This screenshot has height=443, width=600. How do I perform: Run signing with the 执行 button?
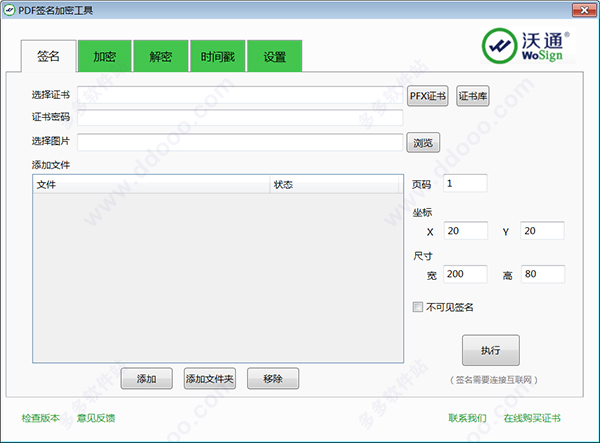coord(491,350)
